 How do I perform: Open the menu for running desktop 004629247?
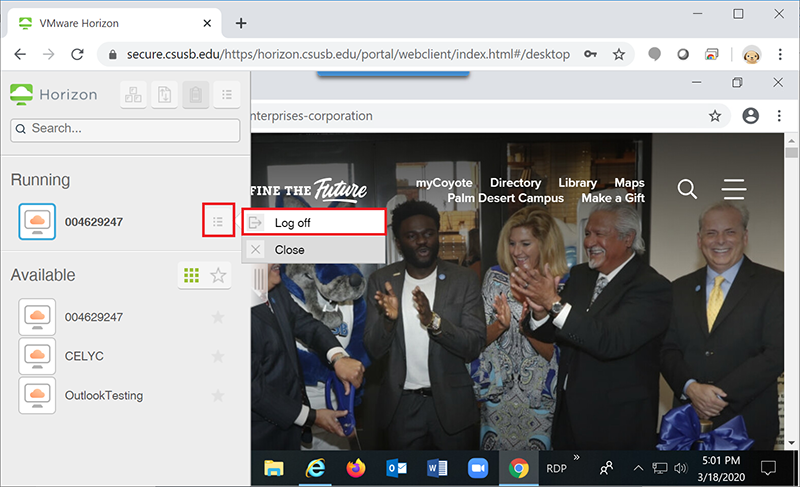pos(218,221)
